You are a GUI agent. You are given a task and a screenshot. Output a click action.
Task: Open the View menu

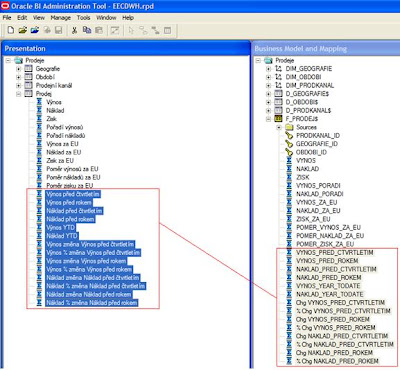(x=39, y=17)
